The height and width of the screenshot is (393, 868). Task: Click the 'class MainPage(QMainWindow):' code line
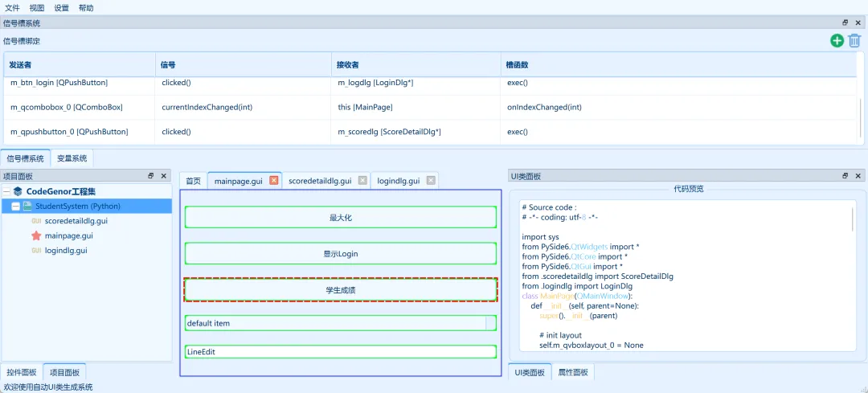point(578,296)
